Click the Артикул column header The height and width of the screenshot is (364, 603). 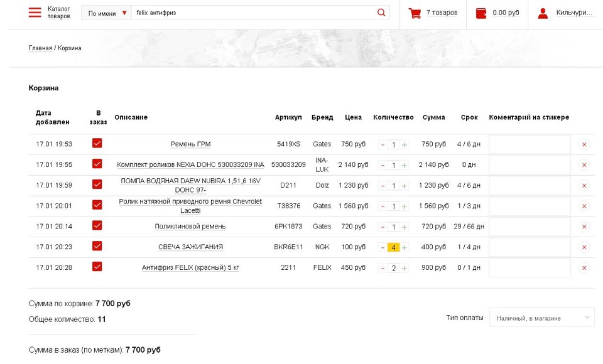(x=288, y=117)
